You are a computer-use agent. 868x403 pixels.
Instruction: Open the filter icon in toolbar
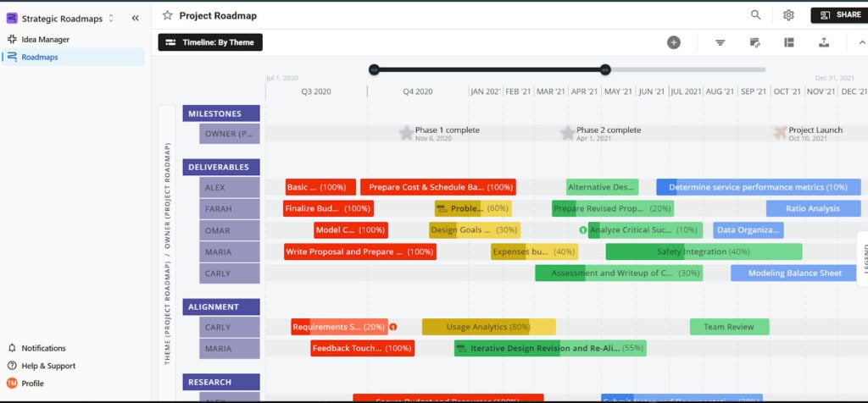(720, 42)
